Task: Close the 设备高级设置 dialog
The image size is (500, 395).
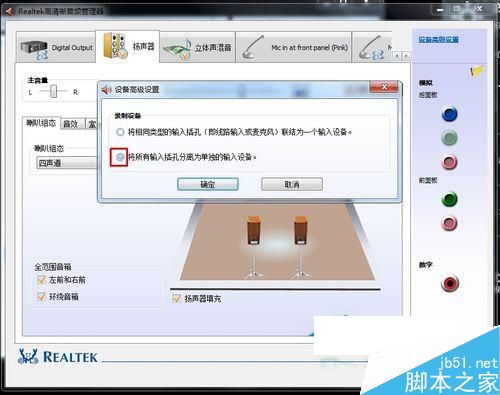Action: tap(384, 87)
